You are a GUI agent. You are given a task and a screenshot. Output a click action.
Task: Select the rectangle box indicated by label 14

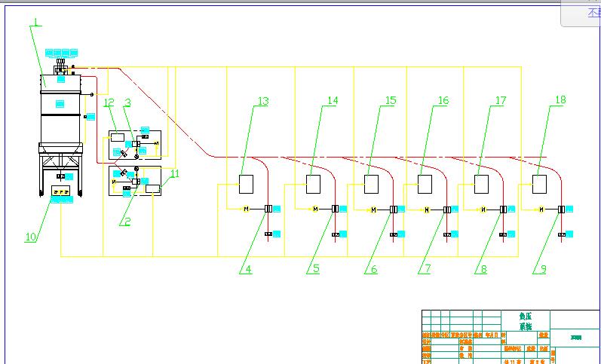point(313,185)
